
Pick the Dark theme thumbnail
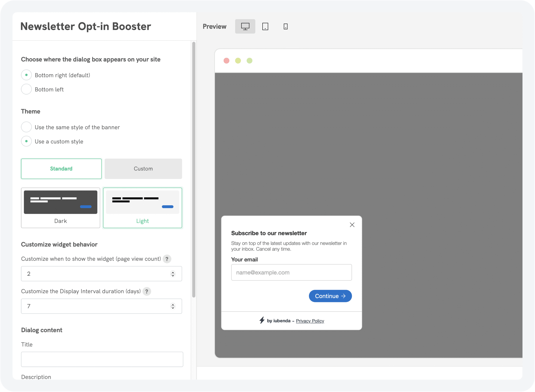pos(61,208)
